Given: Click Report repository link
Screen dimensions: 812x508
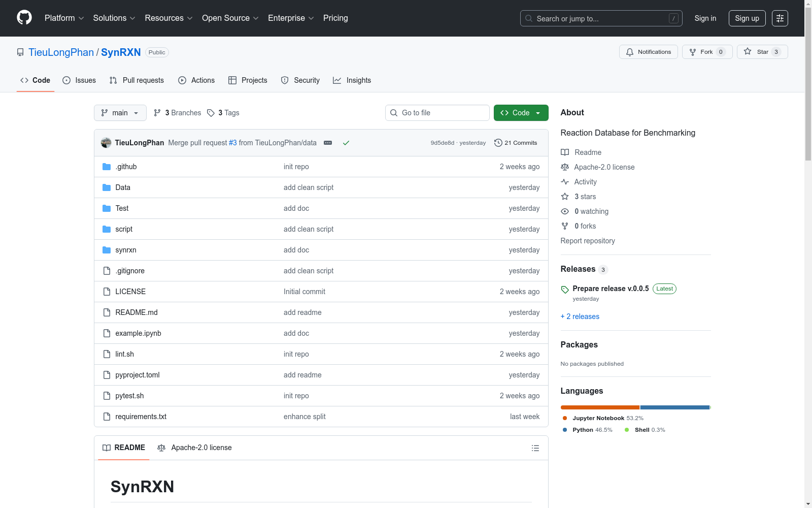Looking at the screenshot, I should [588, 241].
